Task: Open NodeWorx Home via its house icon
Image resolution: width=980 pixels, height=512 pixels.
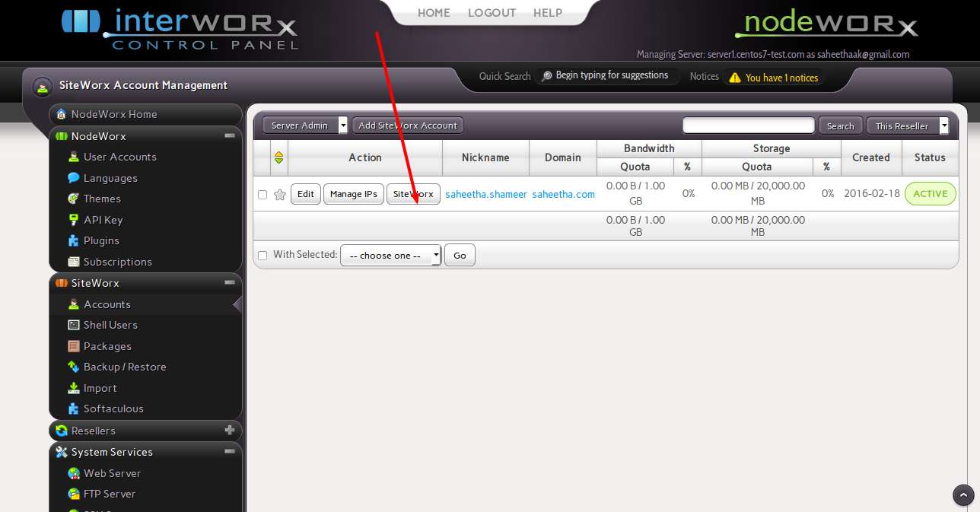Action: (62, 114)
